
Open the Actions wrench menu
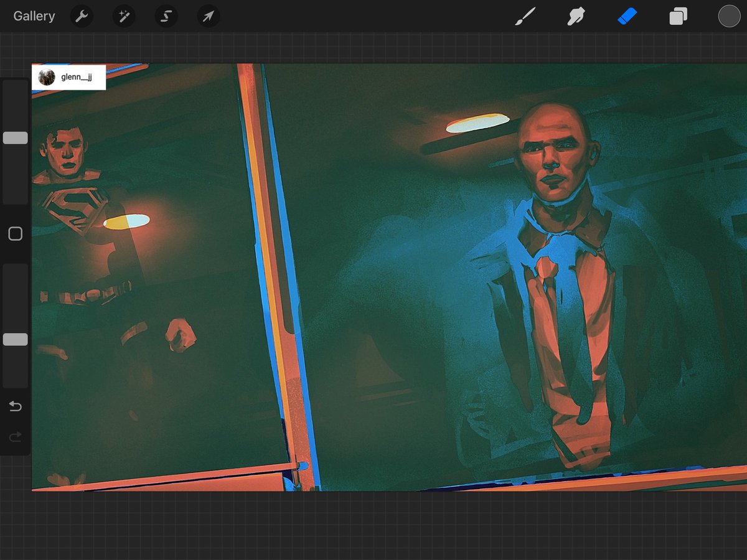82,16
